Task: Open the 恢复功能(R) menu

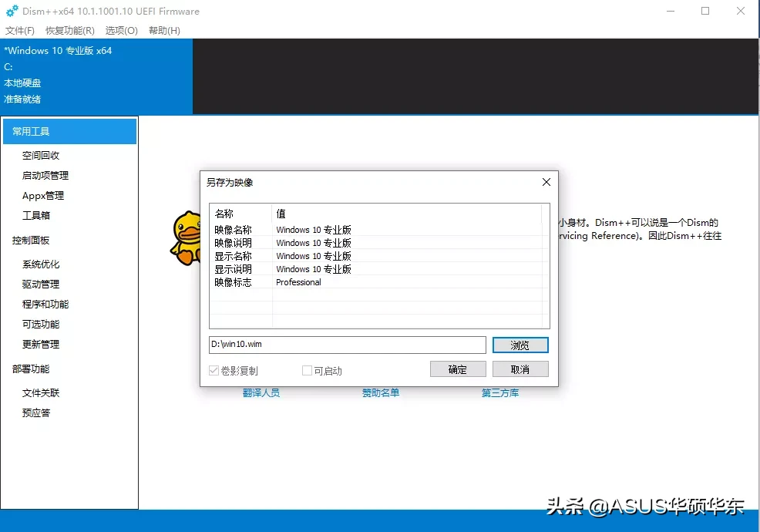Action: (69, 31)
